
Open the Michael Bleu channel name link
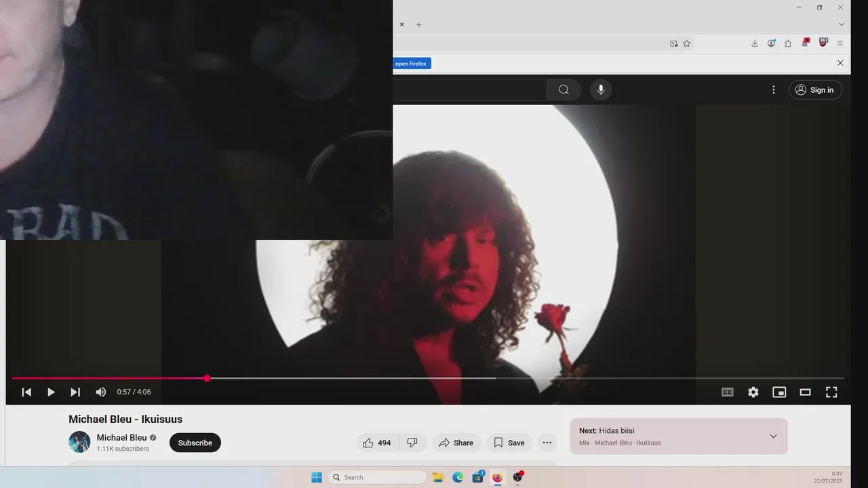[x=121, y=437]
